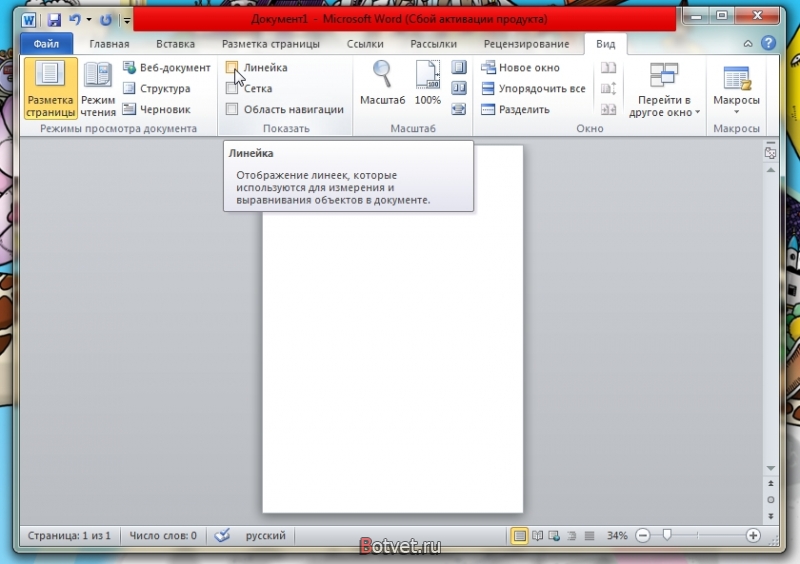Select Web Layout status bar icon
The width and height of the screenshot is (800, 564).
[554, 535]
